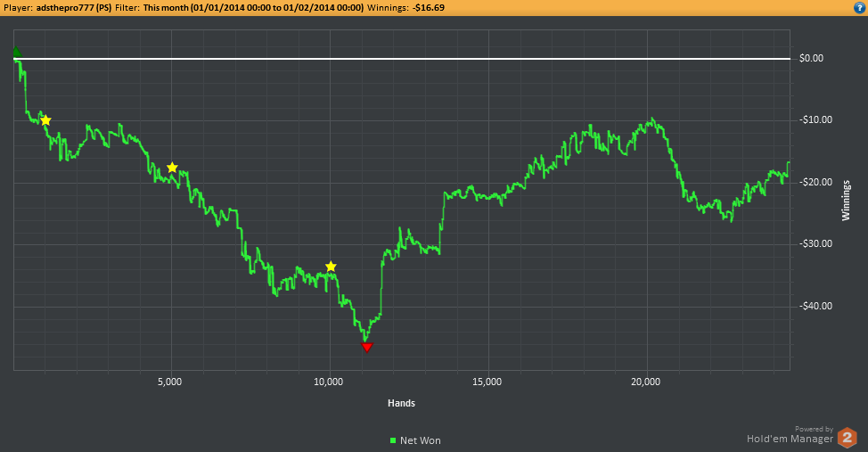This screenshot has width=868, height=452.
Task: Click the blue help icon
Action: click(860, 8)
